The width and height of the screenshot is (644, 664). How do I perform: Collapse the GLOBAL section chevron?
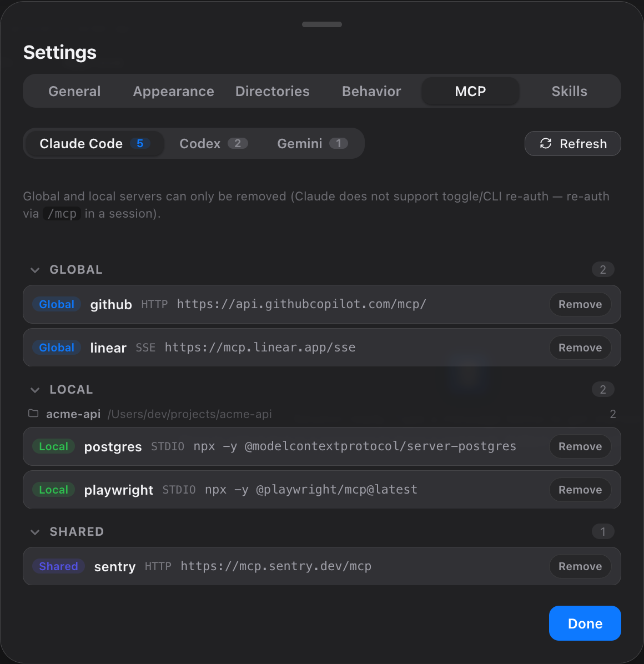point(35,270)
